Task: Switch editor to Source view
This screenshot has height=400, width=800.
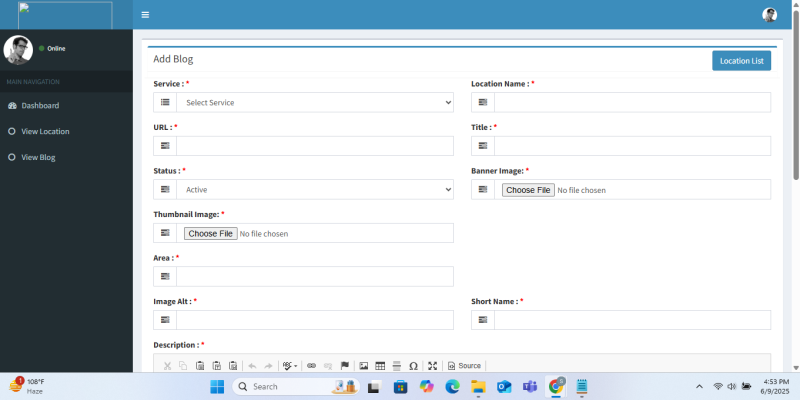Action: (464, 366)
